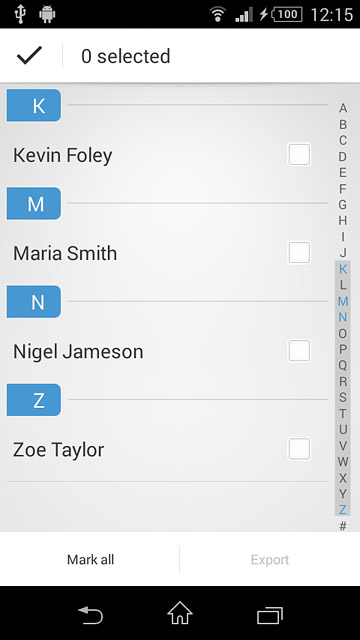Tick the Nigel Jameson checkbox
Screen dimensions: 360x640
[x=299, y=351]
